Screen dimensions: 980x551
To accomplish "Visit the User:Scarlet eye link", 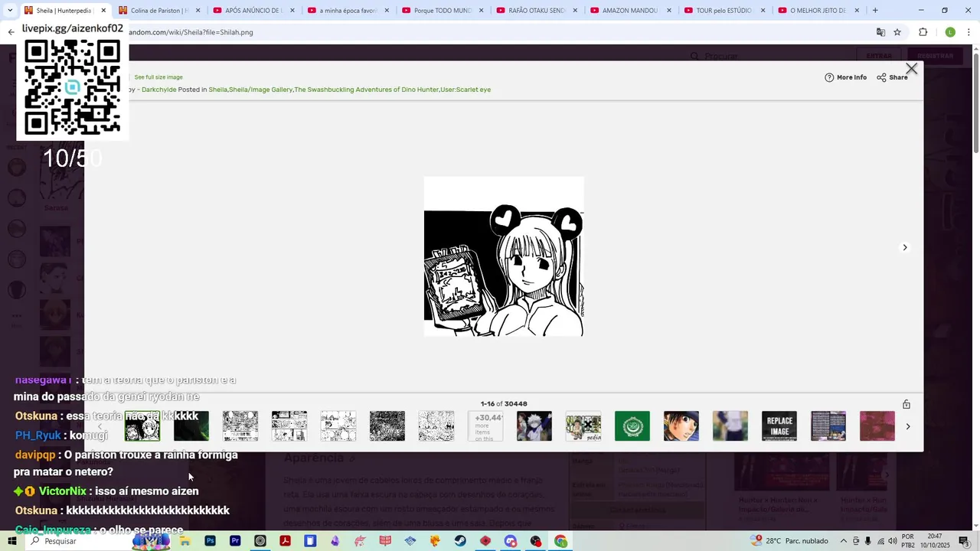I will pyautogui.click(x=465, y=90).
